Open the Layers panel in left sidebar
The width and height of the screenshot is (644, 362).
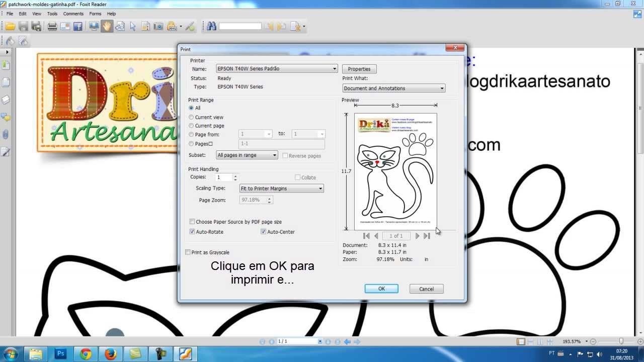pyautogui.click(x=6, y=100)
